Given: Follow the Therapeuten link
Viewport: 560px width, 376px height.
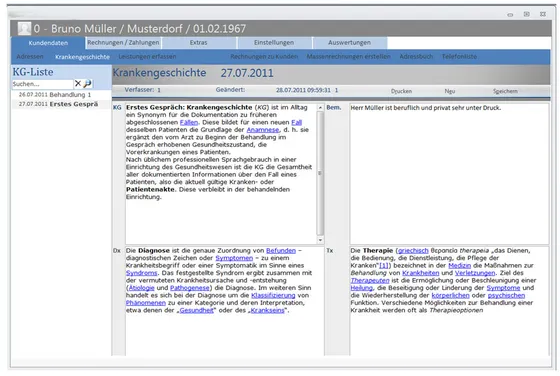Looking at the screenshot, I should [x=370, y=280].
